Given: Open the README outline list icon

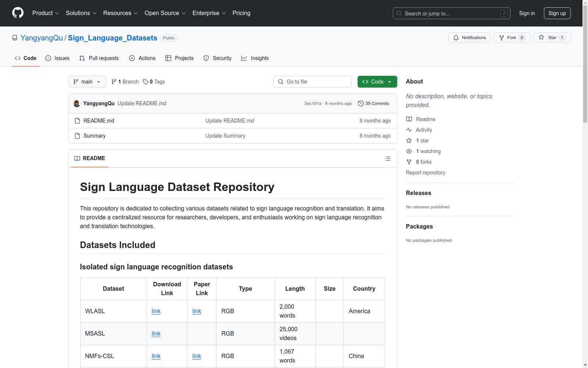Looking at the screenshot, I should (388, 159).
